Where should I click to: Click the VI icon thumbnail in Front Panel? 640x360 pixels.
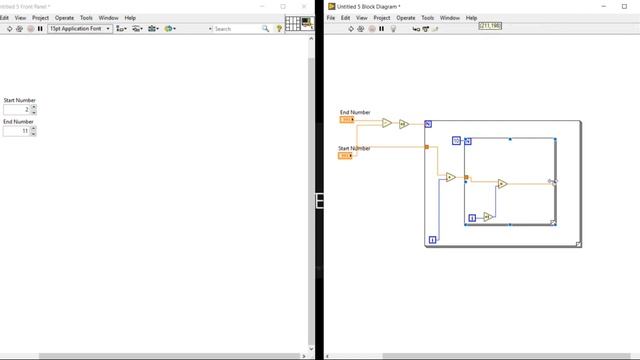pos(307,23)
